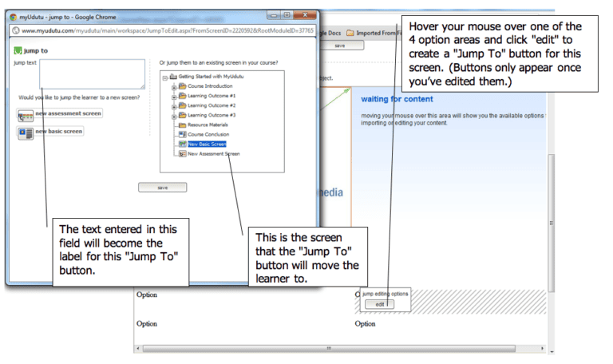
Task: Select New Basic Screen in the tree
Action: click(208, 144)
